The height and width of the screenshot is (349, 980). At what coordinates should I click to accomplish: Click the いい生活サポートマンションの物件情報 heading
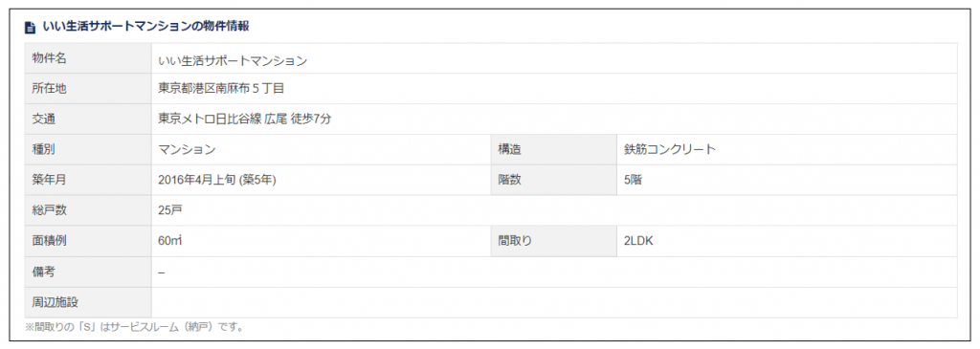pos(146,26)
